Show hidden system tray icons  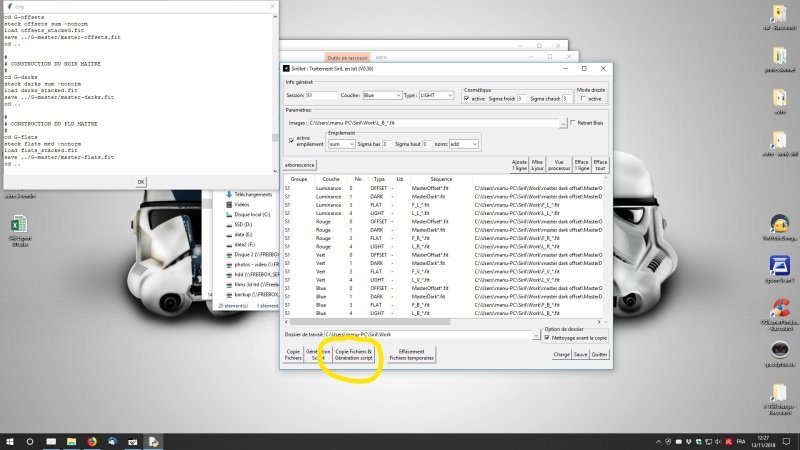(658, 442)
